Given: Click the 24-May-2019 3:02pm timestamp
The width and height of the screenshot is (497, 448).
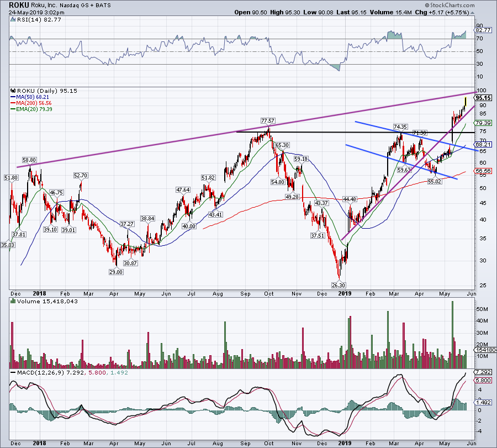Looking at the screenshot, I should point(36,13).
